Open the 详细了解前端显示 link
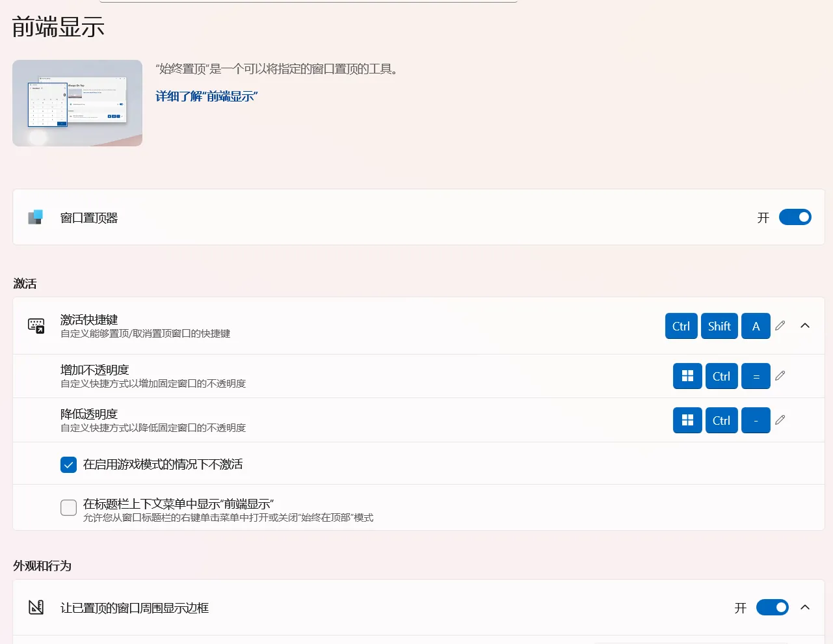The image size is (833, 644). [206, 96]
